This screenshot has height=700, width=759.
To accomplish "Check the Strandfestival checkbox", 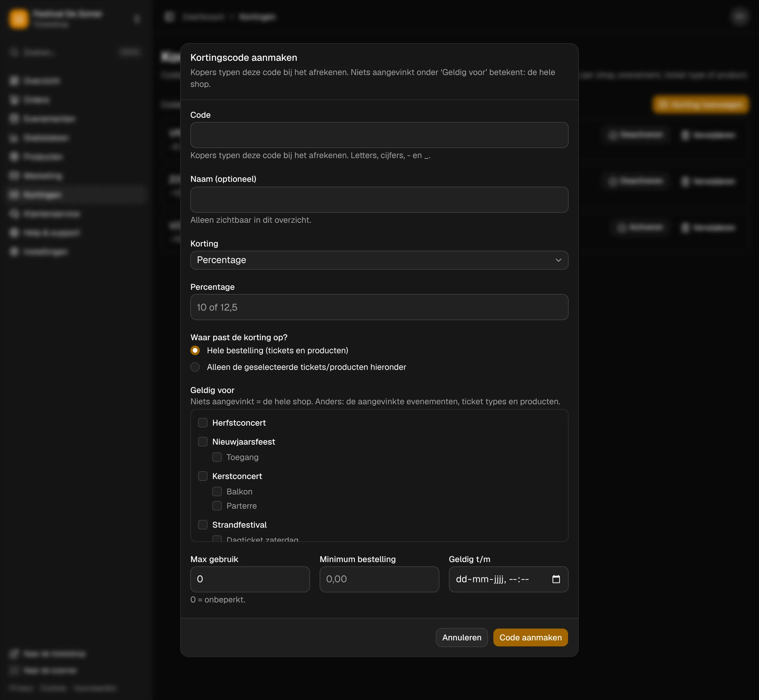I will click(203, 525).
